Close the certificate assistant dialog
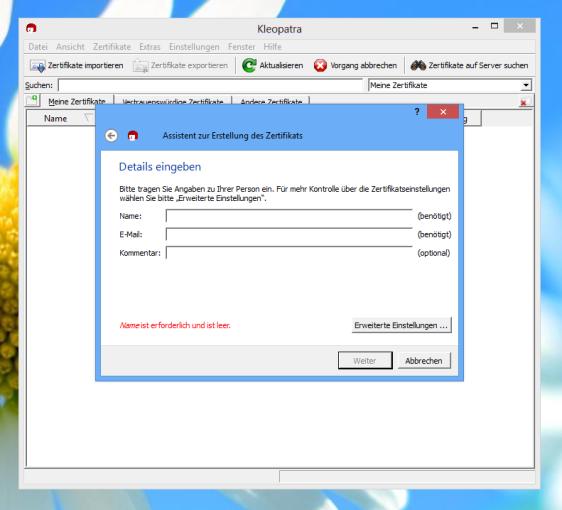Viewport: 562px width, 510px height. (443, 112)
